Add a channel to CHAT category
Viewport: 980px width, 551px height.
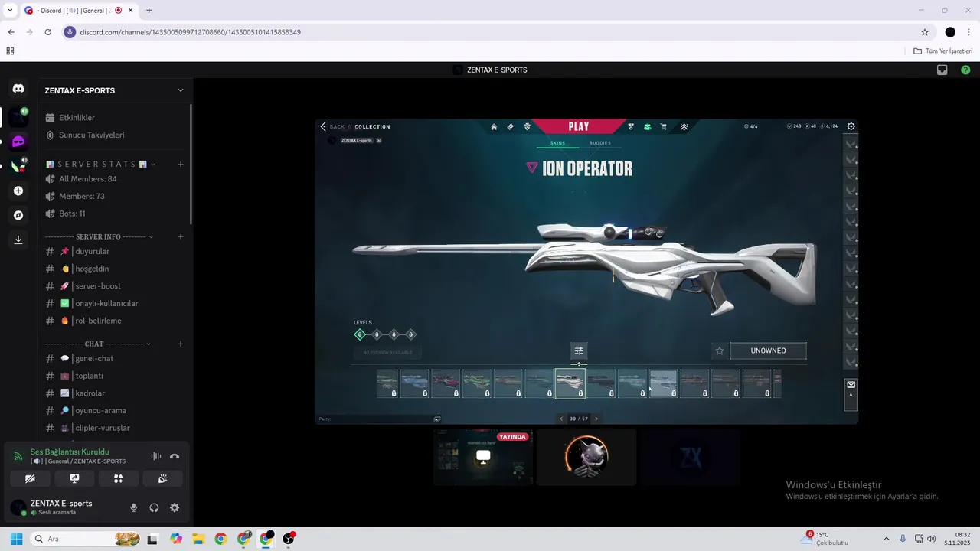coord(181,344)
